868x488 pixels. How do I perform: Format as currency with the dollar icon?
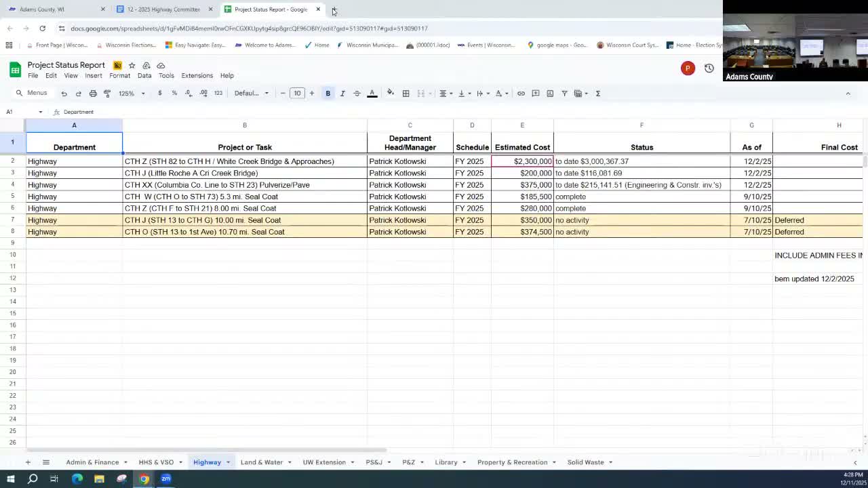pos(160,94)
